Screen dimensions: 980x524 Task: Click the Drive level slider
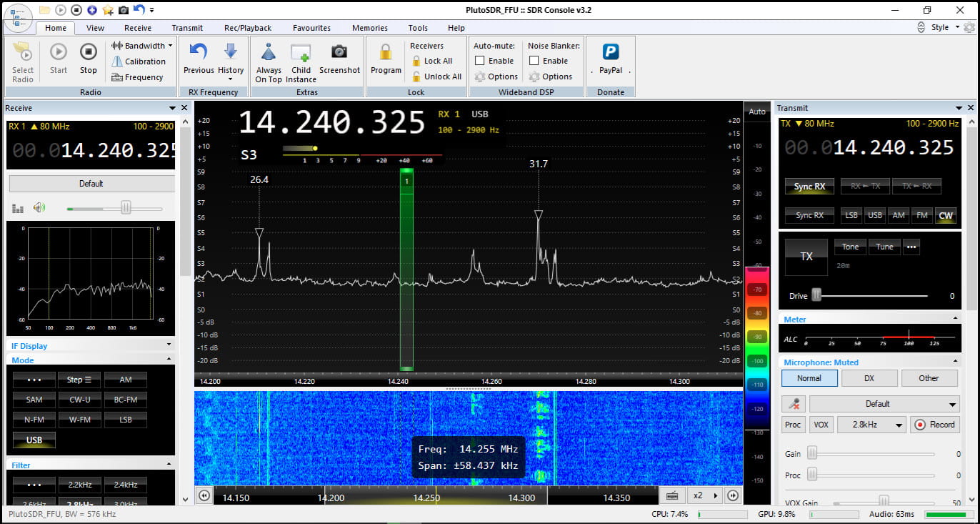coord(816,295)
